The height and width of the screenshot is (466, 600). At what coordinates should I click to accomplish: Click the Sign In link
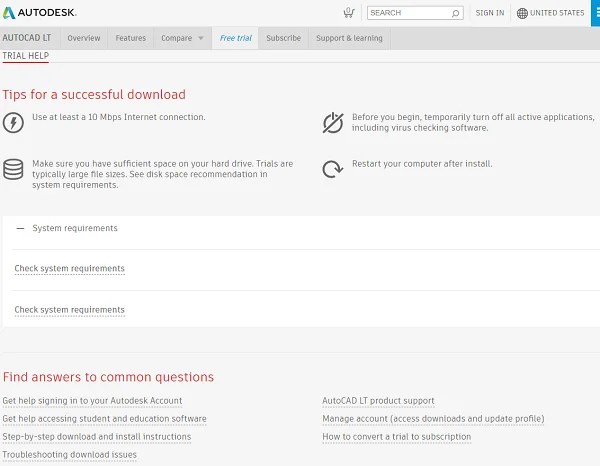coord(490,13)
